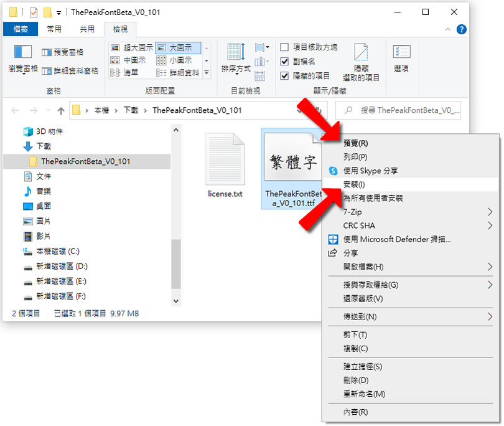Expand the layout gallery more arrow
The width and height of the screenshot is (504, 426).
(x=207, y=73)
